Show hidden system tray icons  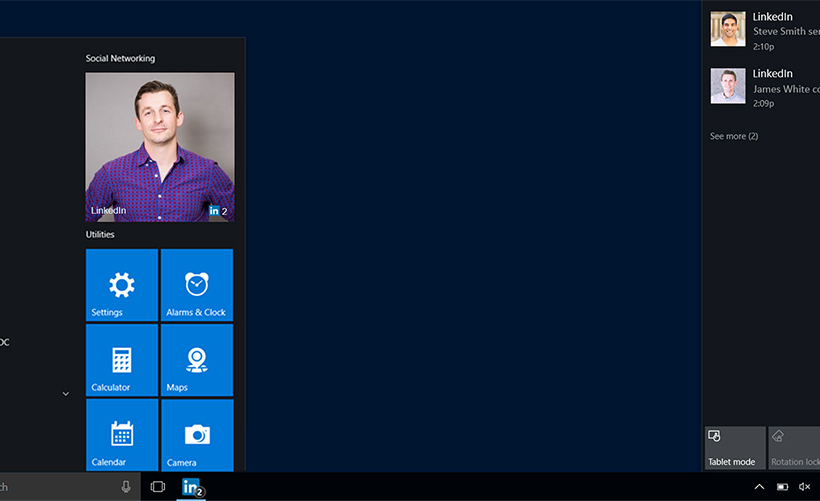(x=759, y=487)
